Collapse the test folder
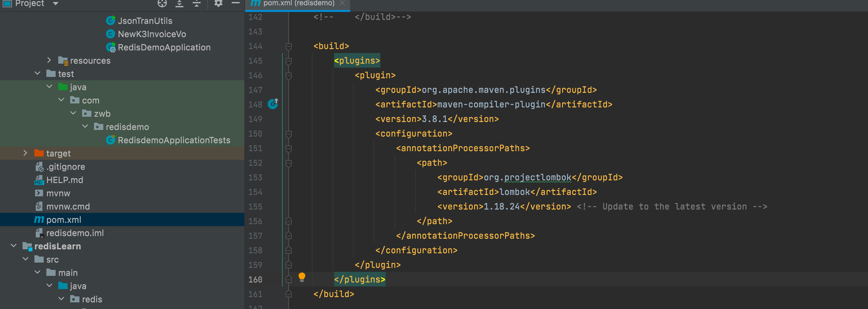 click(x=37, y=73)
